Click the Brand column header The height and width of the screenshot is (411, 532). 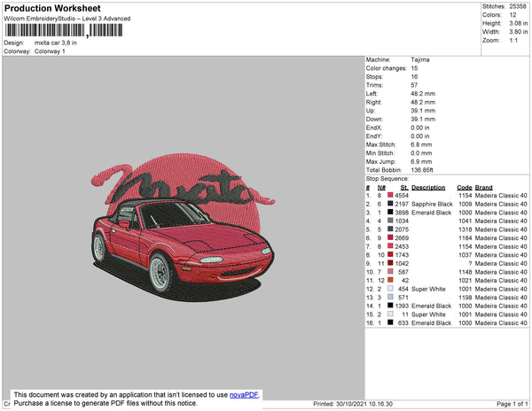coord(484,188)
